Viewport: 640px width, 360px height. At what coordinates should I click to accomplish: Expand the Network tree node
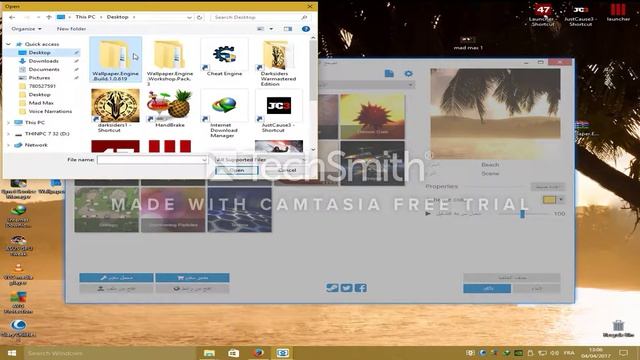(9, 145)
